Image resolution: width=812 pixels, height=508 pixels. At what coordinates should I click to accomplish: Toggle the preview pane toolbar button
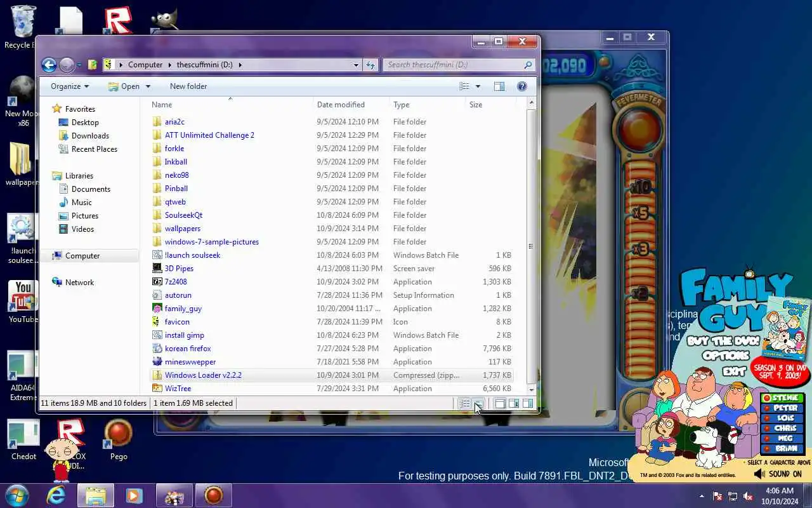click(499, 86)
